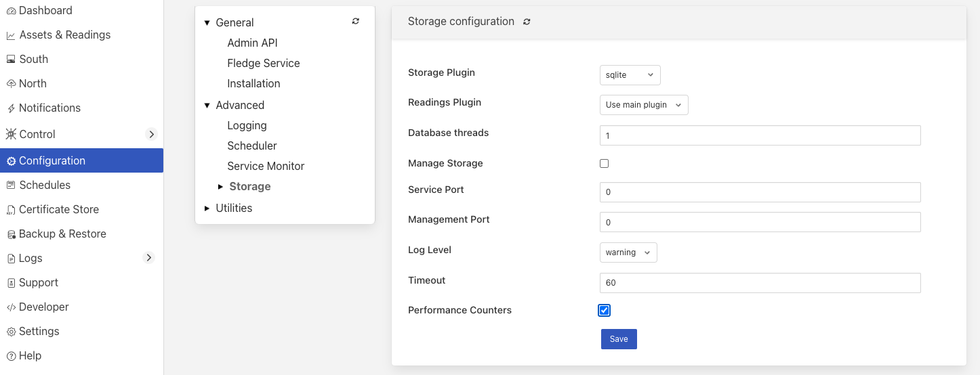The height and width of the screenshot is (375, 980).
Task: Select the Utilities category label
Action: pyautogui.click(x=234, y=208)
